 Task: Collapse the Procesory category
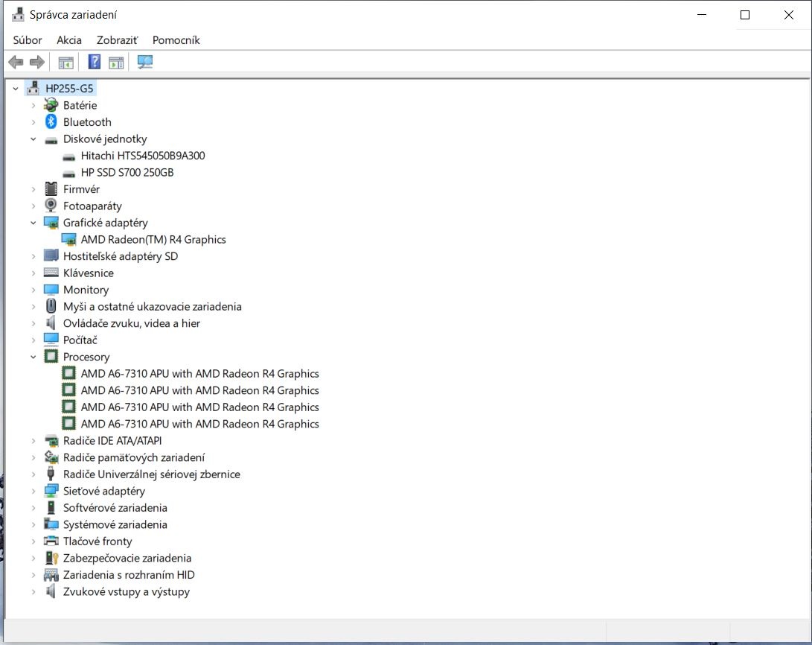point(32,357)
